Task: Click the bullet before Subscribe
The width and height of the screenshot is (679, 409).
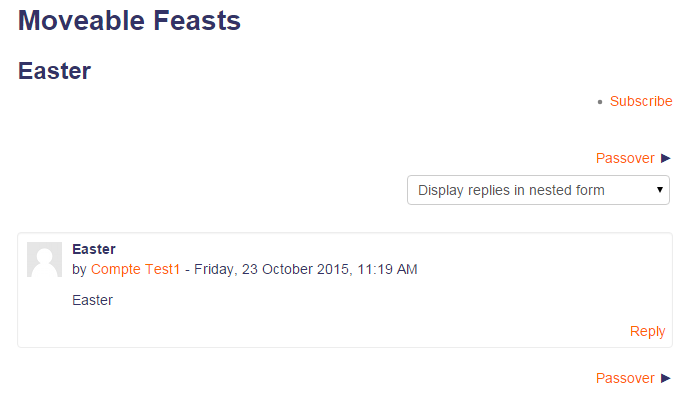Action: point(600,102)
